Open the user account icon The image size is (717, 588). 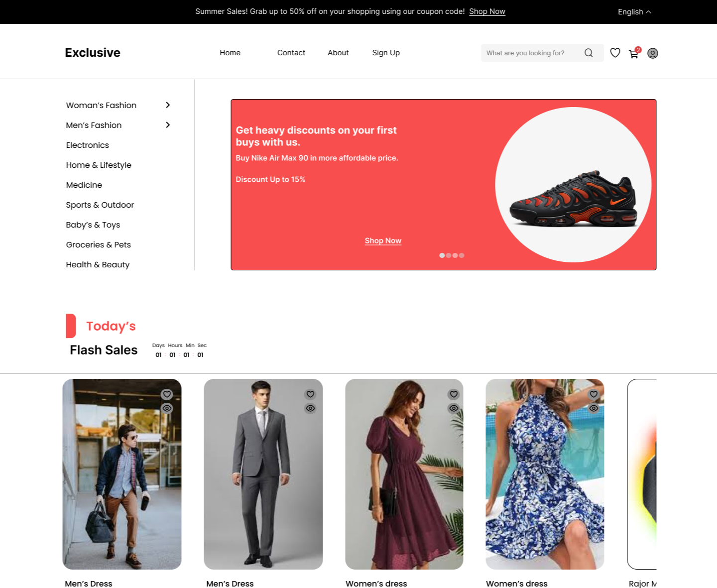tap(652, 53)
